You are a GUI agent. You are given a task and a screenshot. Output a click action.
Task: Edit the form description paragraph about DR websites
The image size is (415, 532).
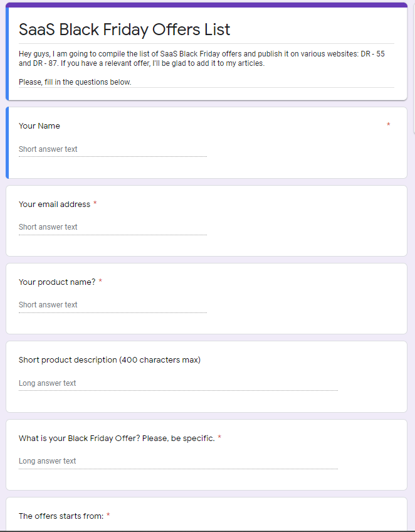(x=201, y=58)
